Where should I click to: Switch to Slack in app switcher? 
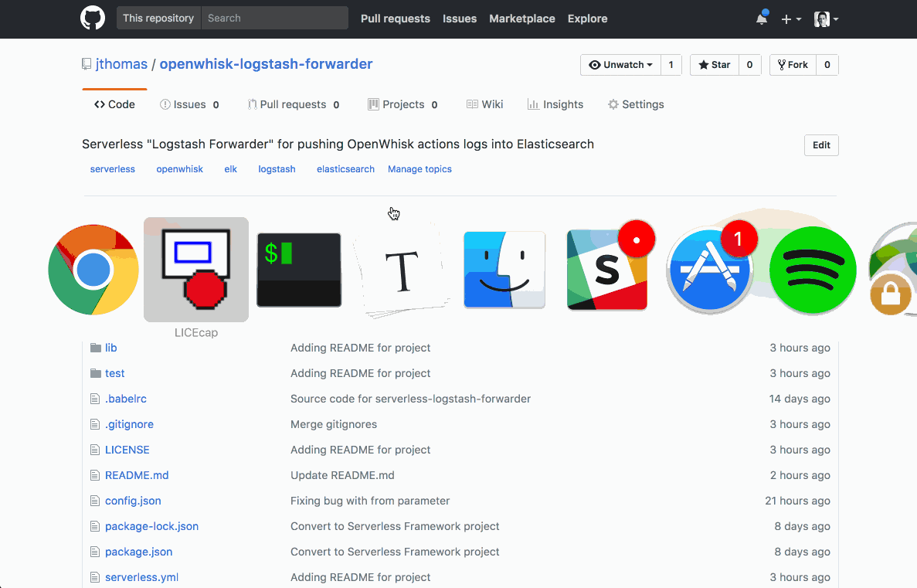pos(607,270)
